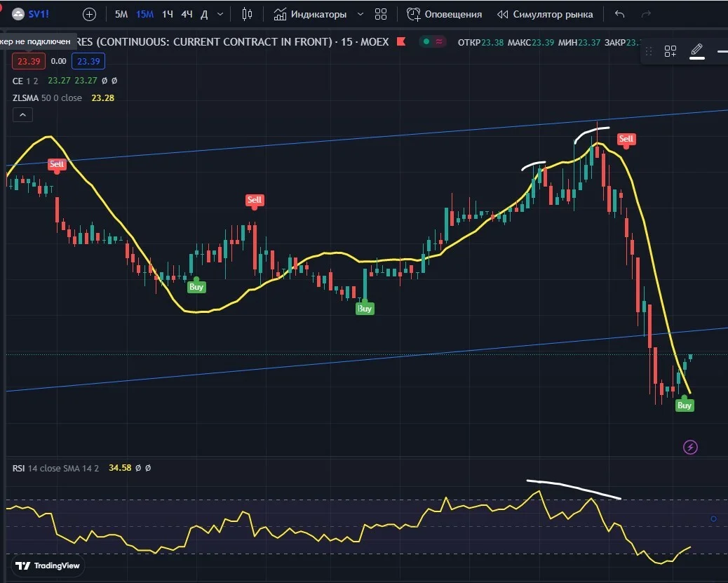This screenshot has width=728, height=583.
Task: Open the indicator templates grid icon
Action: point(381,15)
